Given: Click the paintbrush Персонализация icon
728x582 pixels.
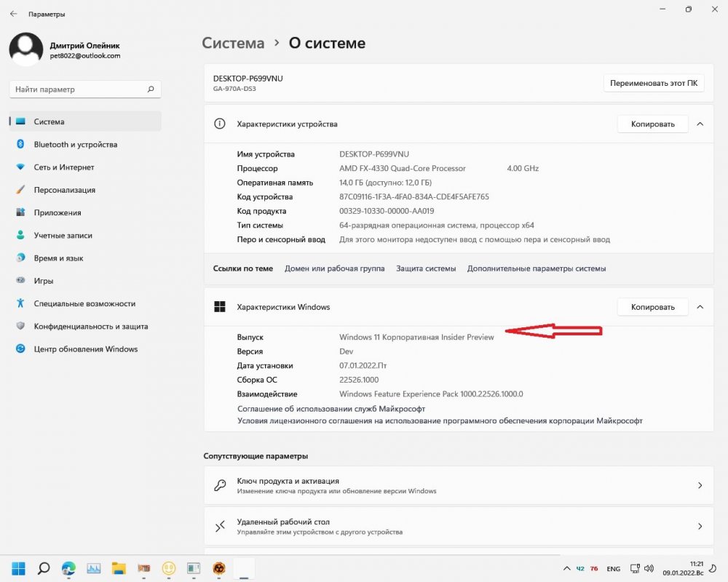Looking at the screenshot, I should (x=20, y=189).
